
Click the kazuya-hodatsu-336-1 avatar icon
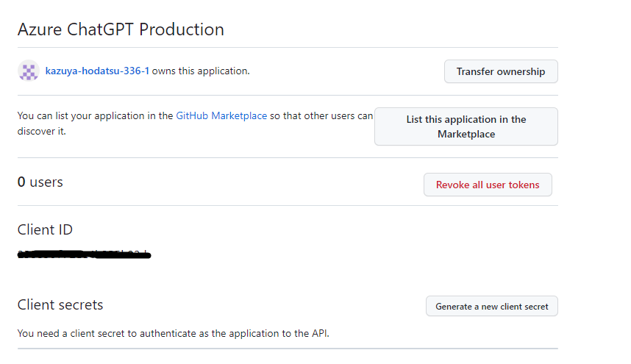pos(28,71)
